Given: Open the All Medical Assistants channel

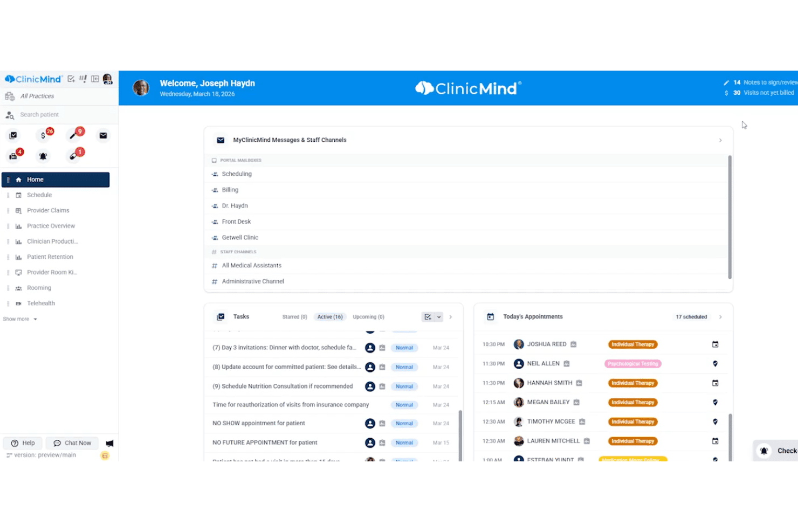Looking at the screenshot, I should click(467, 266).
